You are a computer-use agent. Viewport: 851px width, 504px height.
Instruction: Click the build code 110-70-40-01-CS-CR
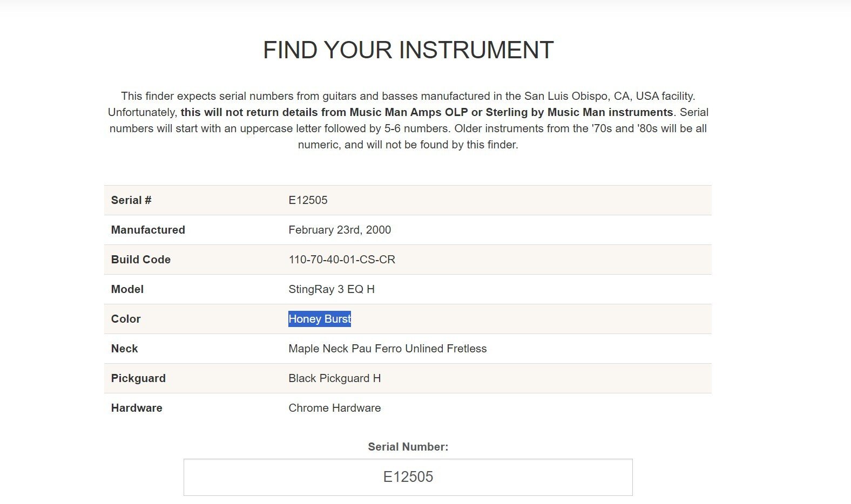point(342,260)
